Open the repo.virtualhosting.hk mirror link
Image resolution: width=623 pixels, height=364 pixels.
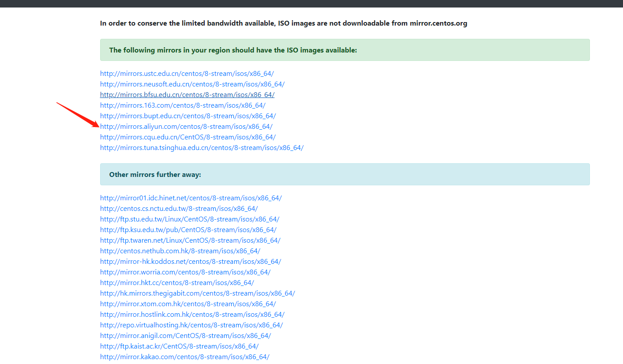(191, 325)
